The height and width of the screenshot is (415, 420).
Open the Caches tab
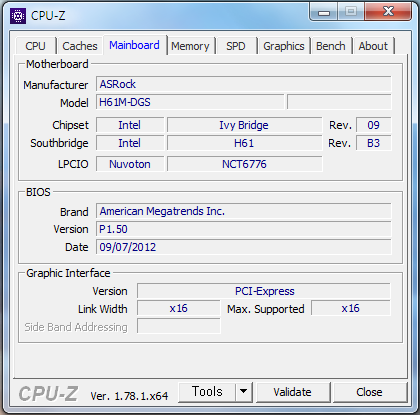click(x=80, y=46)
